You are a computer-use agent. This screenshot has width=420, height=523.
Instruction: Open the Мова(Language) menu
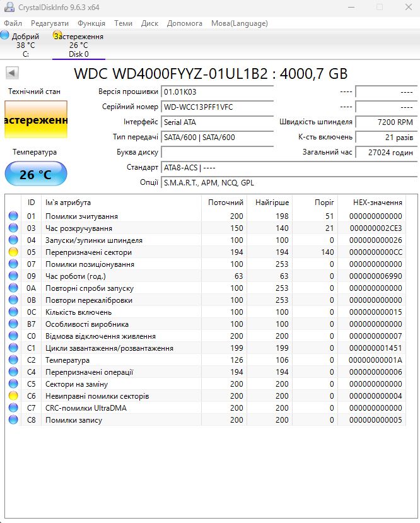click(x=240, y=23)
